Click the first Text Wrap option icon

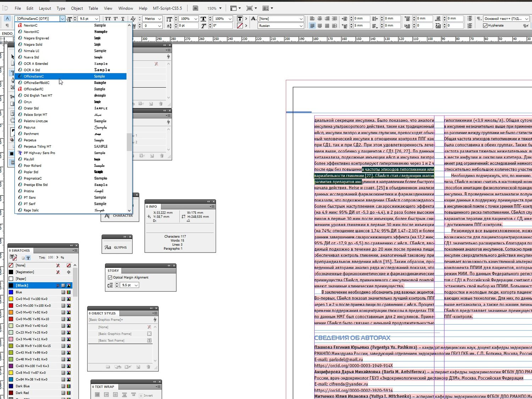[98, 395]
